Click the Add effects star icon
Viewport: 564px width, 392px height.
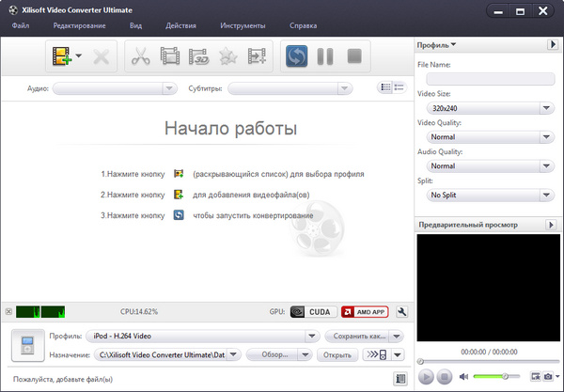click(x=227, y=57)
